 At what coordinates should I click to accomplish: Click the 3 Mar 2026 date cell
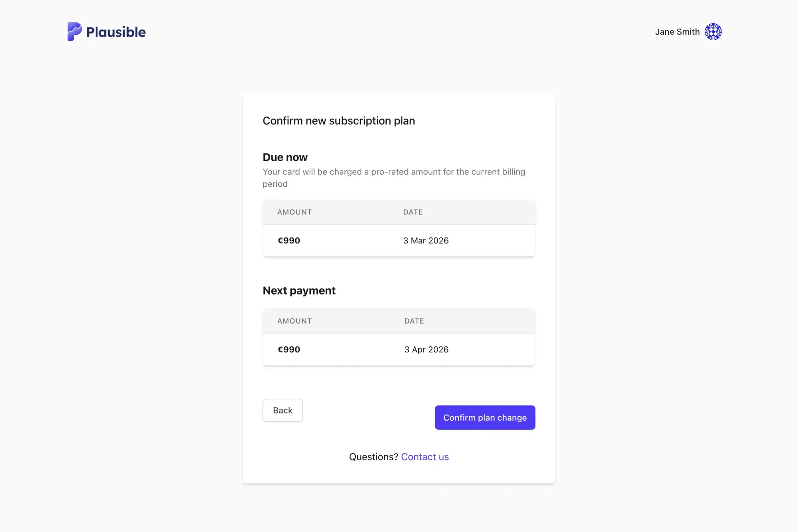point(426,240)
